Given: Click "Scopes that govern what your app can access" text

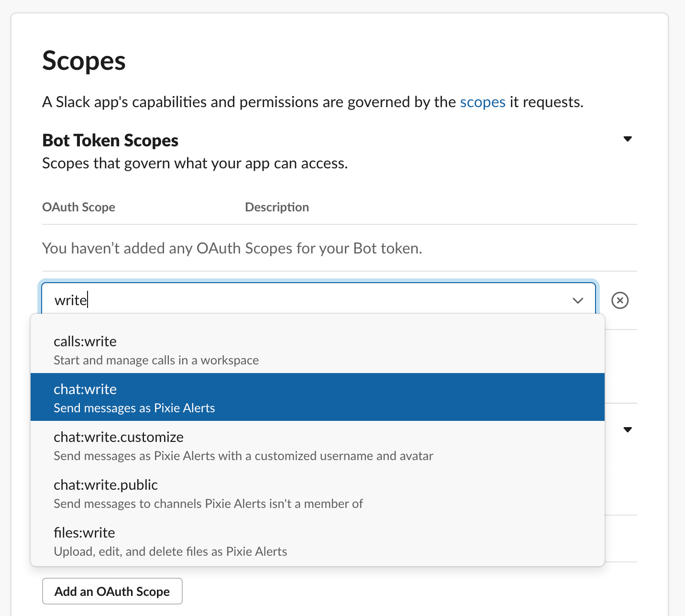Looking at the screenshot, I should [195, 163].
